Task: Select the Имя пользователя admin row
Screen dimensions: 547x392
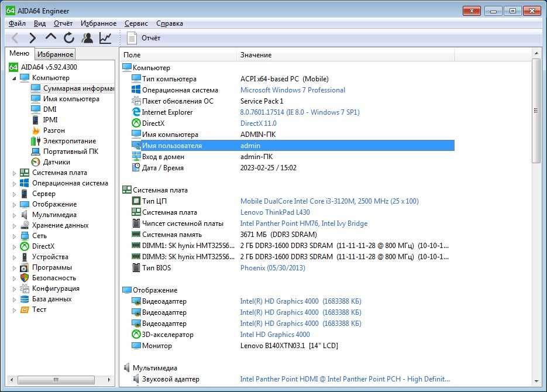Action: point(293,146)
